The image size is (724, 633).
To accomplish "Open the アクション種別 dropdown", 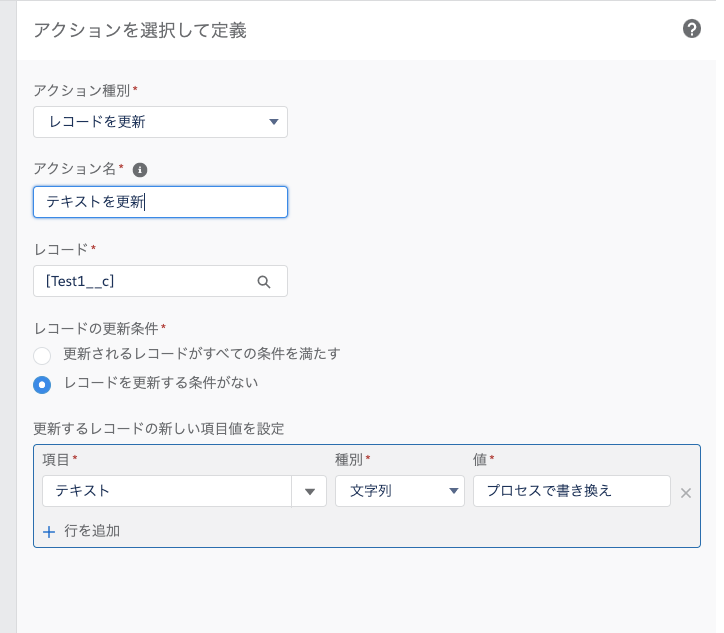I will tap(160, 122).
